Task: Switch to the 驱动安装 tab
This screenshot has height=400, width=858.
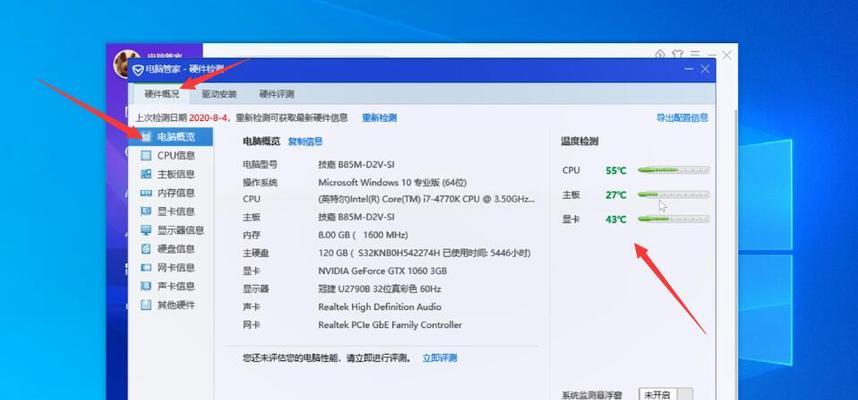Action: click(x=219, y=94)
